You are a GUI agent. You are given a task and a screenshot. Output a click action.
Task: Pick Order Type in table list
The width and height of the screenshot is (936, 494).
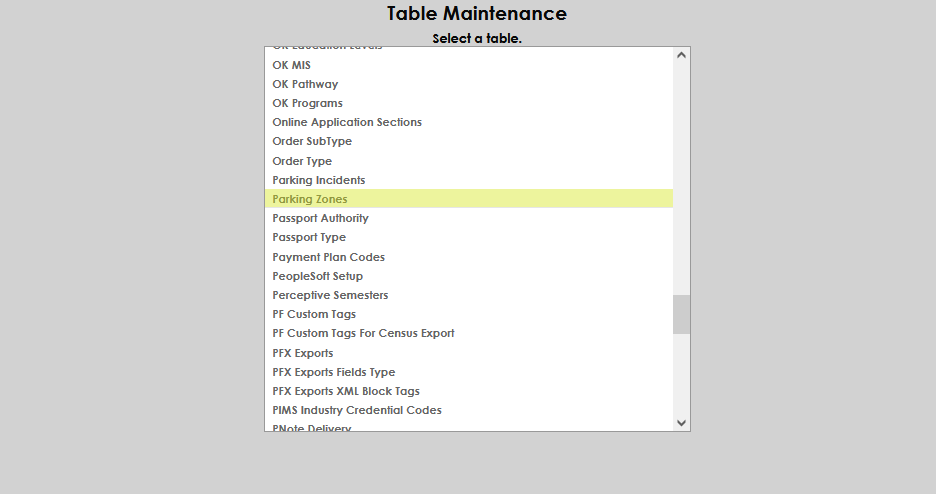coord(302,161)
